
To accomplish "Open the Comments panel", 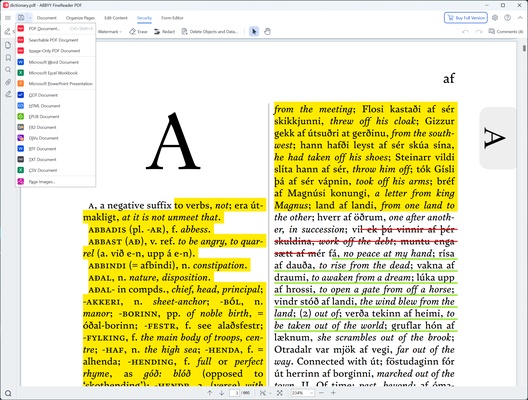I will pos(506,32).
